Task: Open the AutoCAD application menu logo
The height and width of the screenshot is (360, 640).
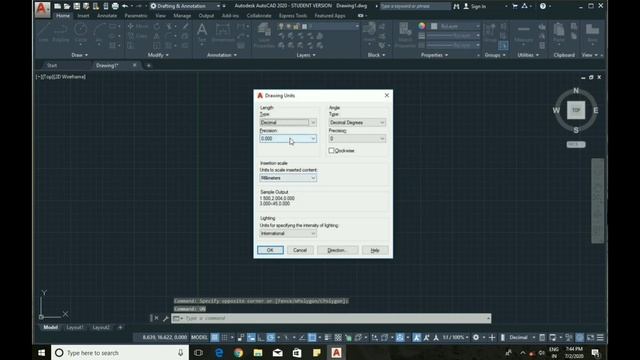Action: click(x=42, y=9)
